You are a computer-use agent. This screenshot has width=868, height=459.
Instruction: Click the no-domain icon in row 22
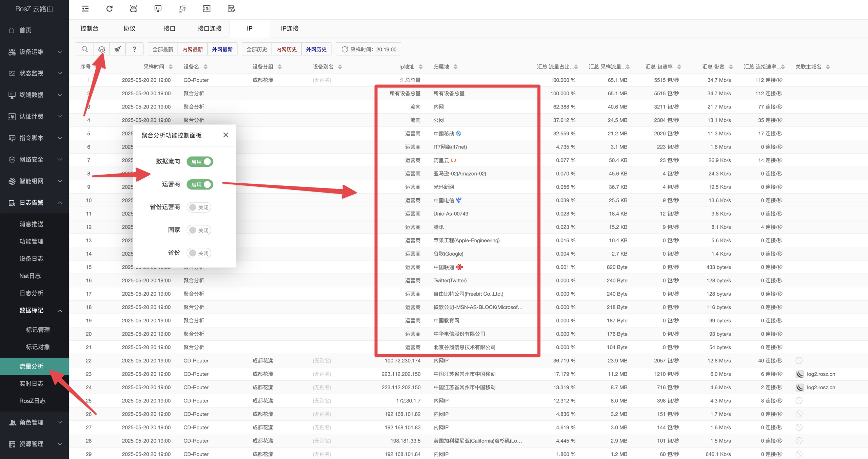pos(799,361)
